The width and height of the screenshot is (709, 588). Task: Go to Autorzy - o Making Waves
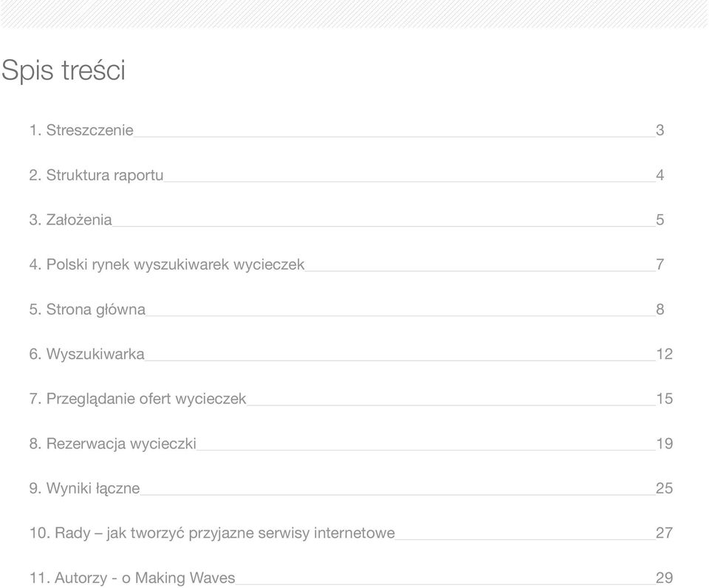[132, 578]
